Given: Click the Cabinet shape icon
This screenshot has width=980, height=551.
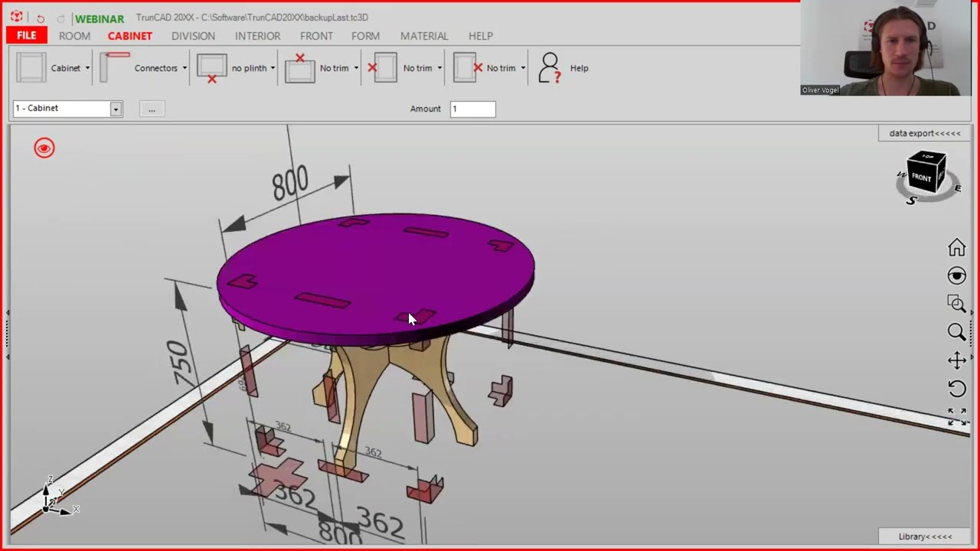Looking at the screenshot, I should [x=31, y=68].
